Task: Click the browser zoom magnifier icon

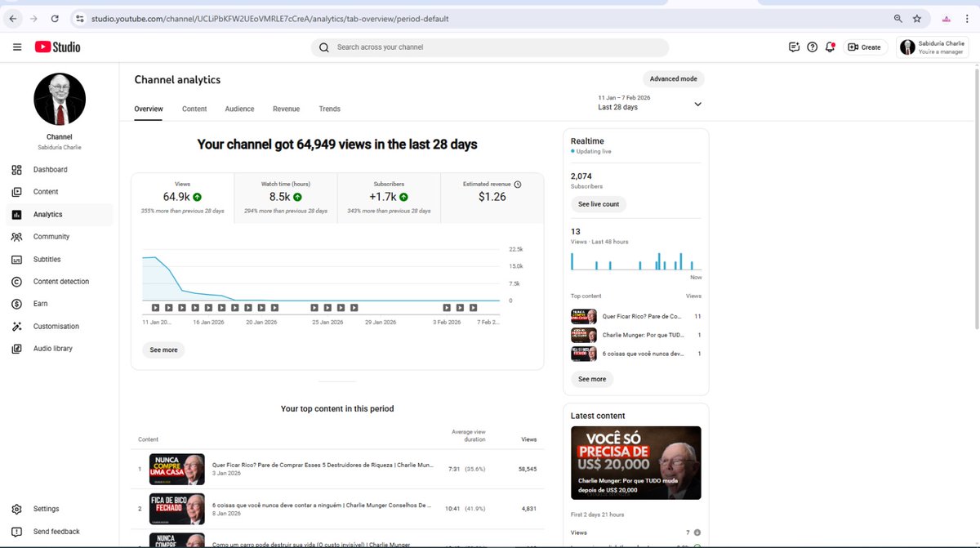Action: (x=898, y=18)
